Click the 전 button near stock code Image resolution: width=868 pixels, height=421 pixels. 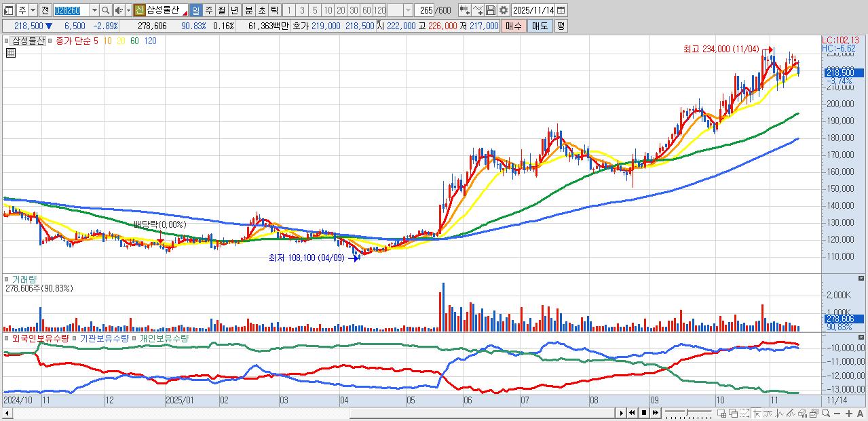coord(45,10)
